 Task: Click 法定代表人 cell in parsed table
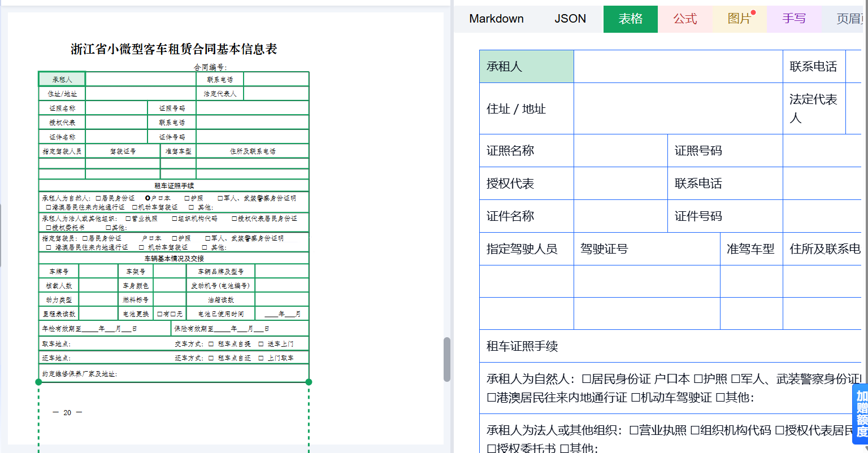click(x=814, y=108)
